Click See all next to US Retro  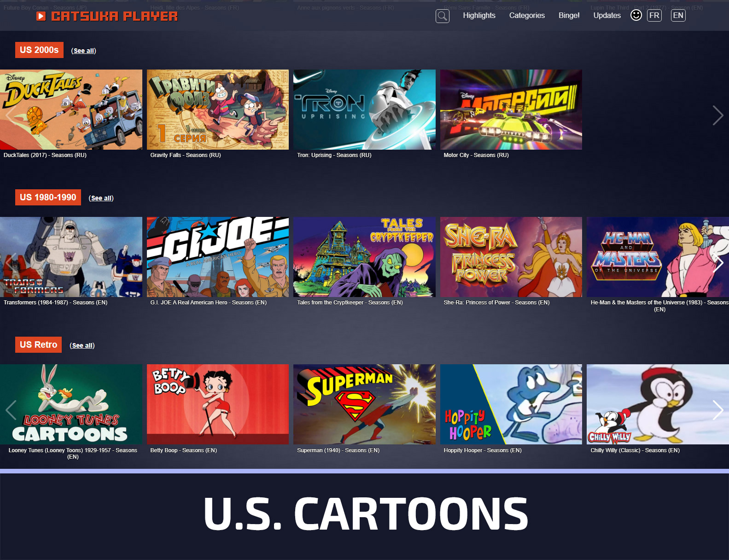click(x=82, y=345)
